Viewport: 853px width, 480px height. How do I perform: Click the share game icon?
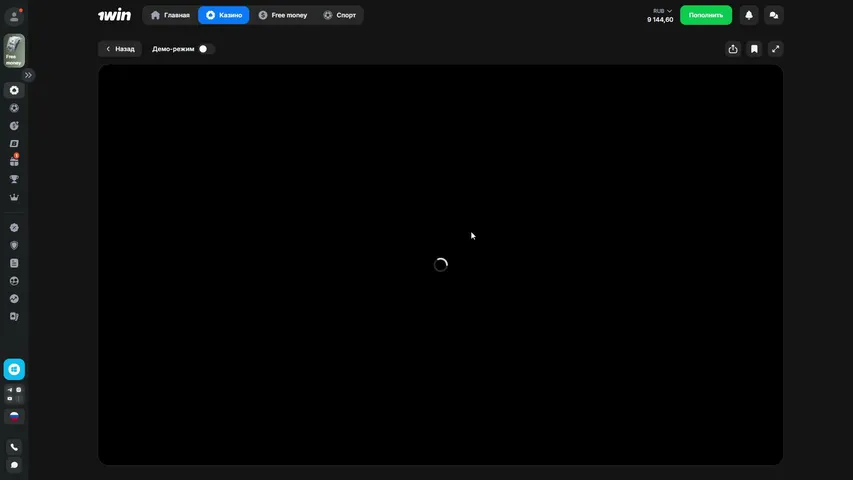(733, 49)
